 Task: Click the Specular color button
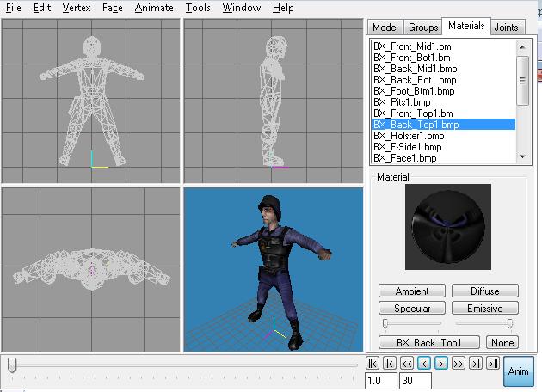click(412, 308)
